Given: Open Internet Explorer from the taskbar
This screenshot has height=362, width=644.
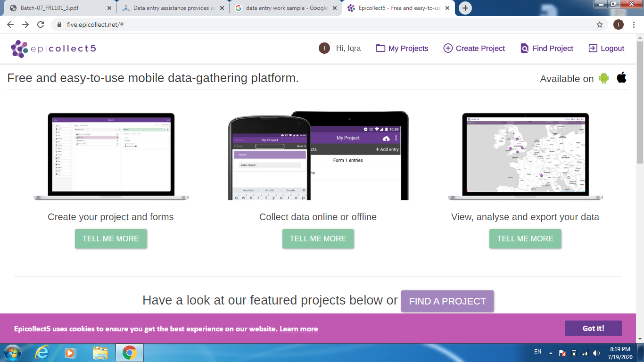Looking at the screenshot, I should tap(42, 353).
